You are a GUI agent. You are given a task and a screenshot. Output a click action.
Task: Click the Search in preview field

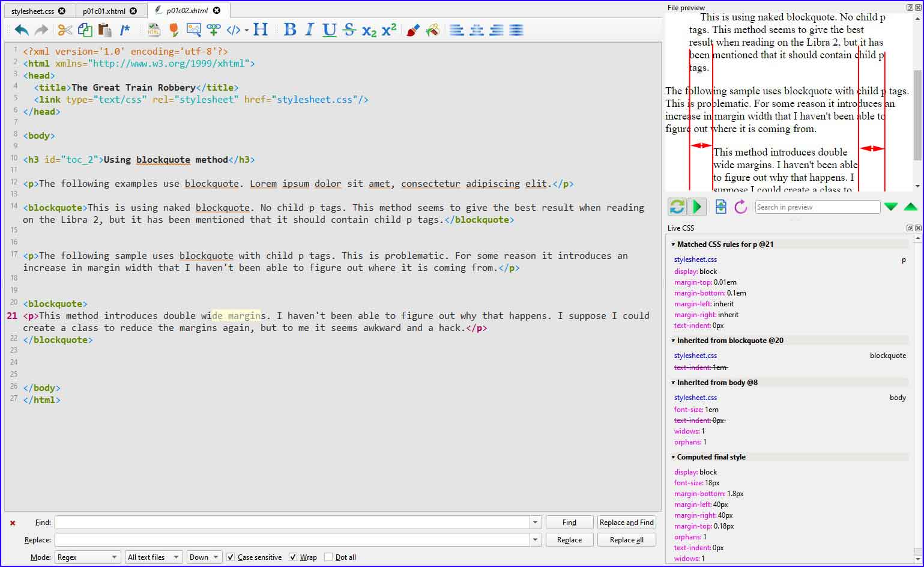817,207
